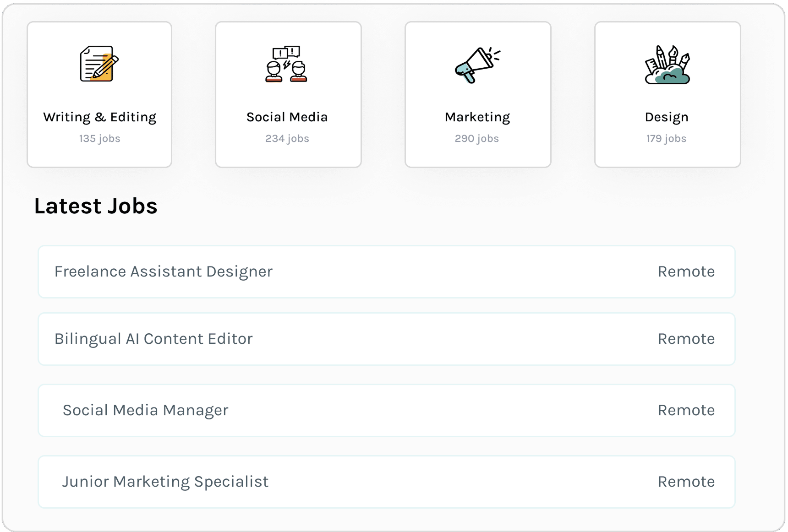Click Remote label on Bilingual AI Content Editor row
788x532 pixels.
[686, 339]
